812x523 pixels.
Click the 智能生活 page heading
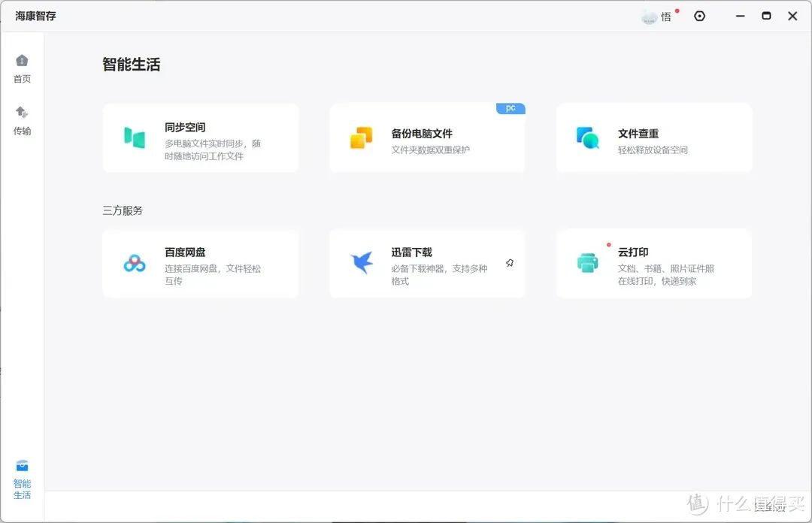[132, 64]
